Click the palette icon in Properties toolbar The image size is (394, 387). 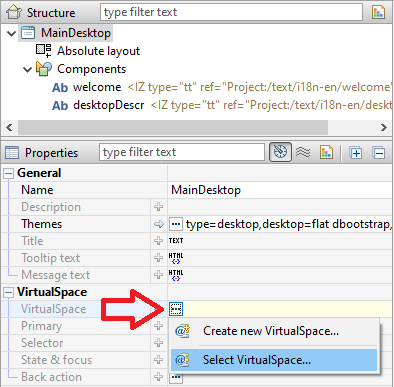(326, 152)
